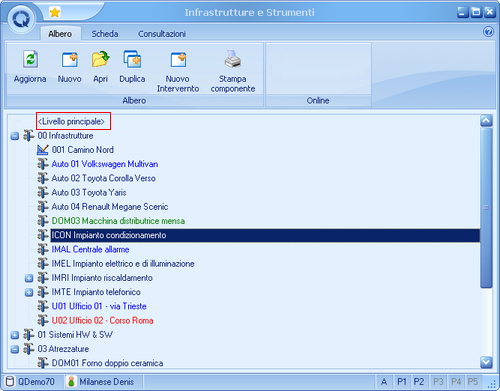Open the help question mark icon
The width and height of the screenshot is (500, 391).
click(488, 32)
